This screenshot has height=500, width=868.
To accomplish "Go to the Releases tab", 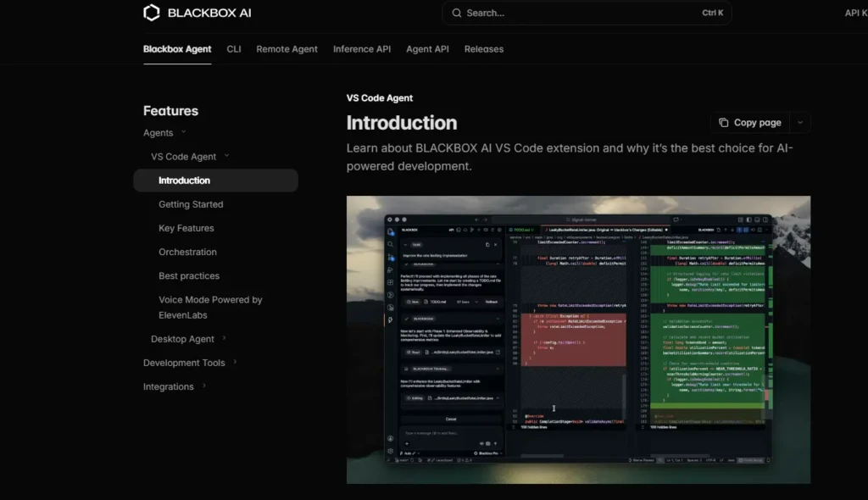I will [484, 48].
